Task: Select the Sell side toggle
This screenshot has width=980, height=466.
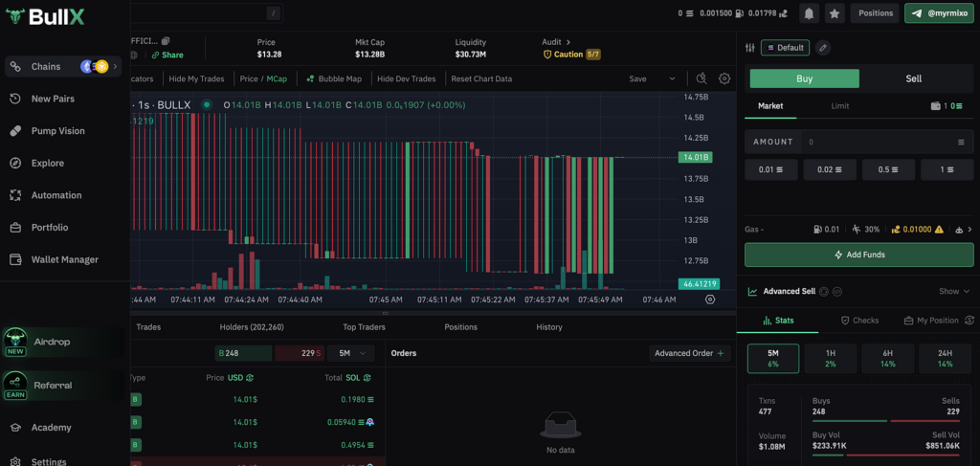Action: (x=914, y=78)
